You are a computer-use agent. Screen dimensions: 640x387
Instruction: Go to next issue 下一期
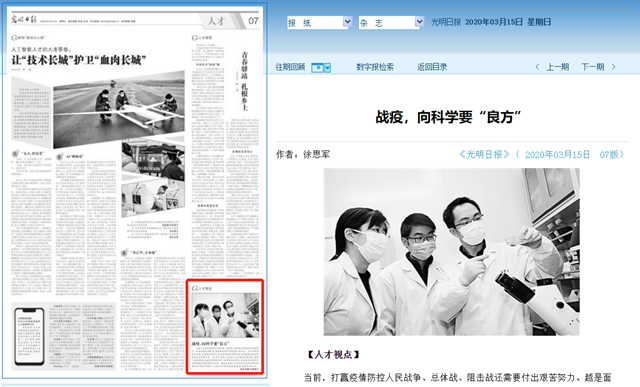593,67
